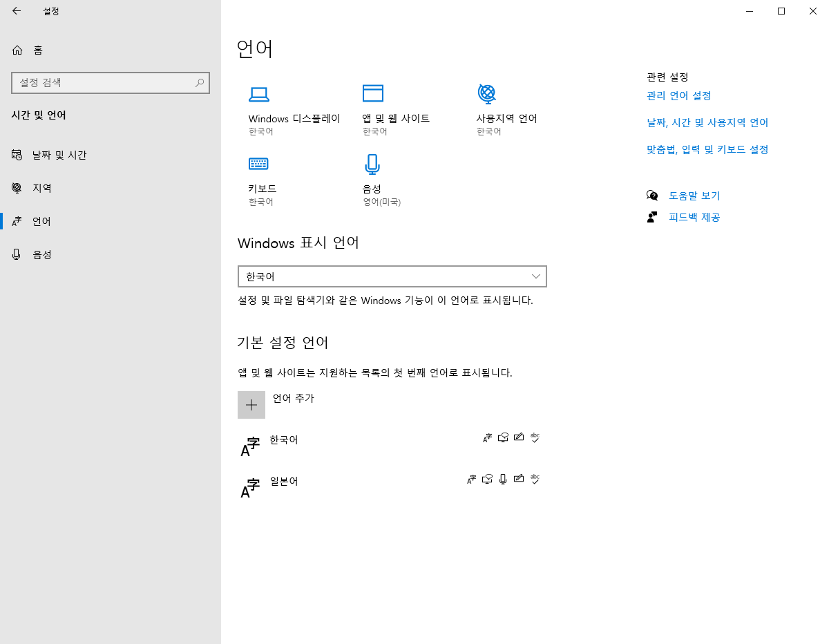Click the display language icon in 일본어 row
The width and height of the screenshot is (829, 644).
(x=472, y=479)
